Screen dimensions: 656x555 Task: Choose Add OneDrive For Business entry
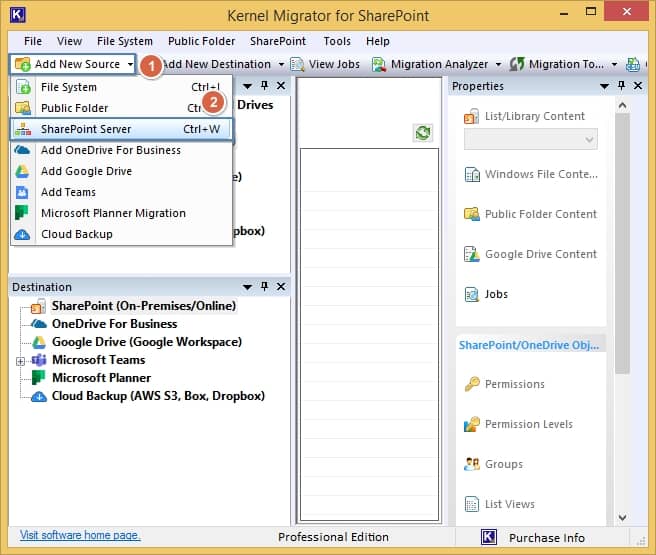121,150
